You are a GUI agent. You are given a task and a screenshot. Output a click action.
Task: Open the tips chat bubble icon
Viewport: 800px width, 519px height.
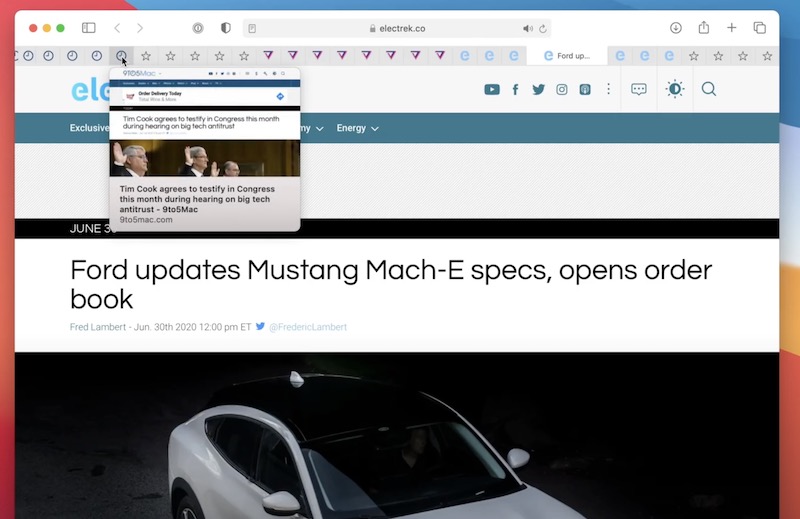click(x=639, y=89)
